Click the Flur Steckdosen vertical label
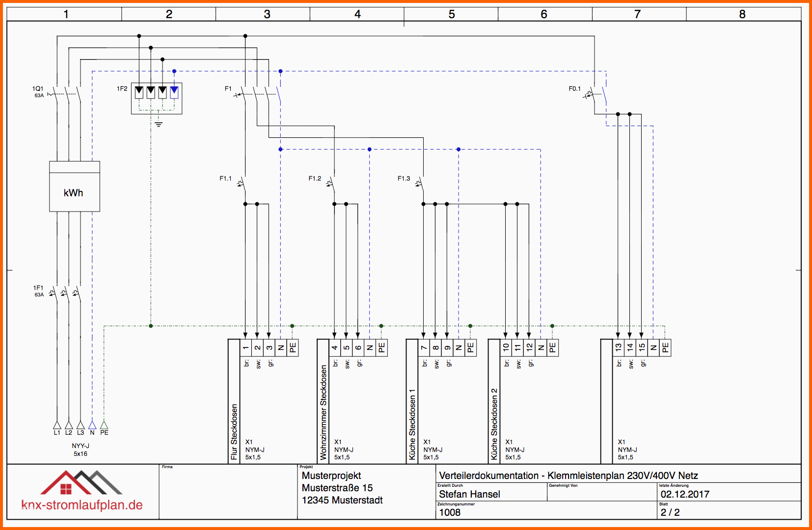The width and height of the screenshot is (812, 530). point(234,431)
